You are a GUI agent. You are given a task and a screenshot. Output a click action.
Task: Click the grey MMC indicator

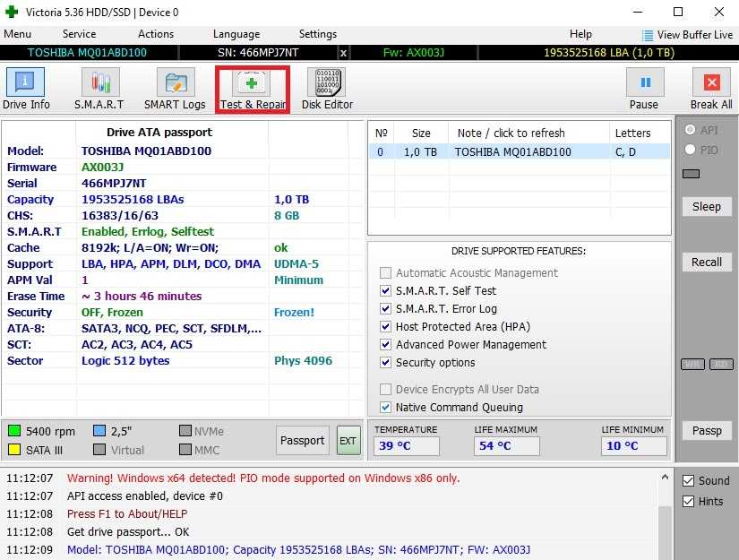tap(185, 450)
